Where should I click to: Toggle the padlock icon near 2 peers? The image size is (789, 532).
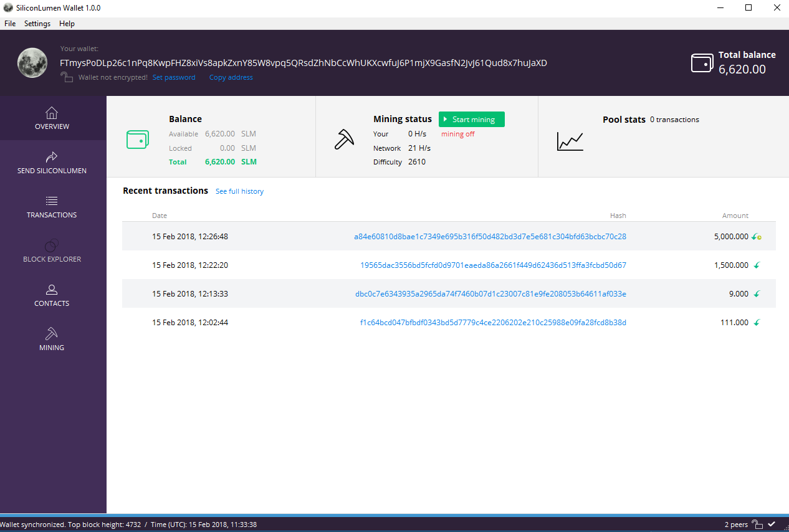pos(757,524)
